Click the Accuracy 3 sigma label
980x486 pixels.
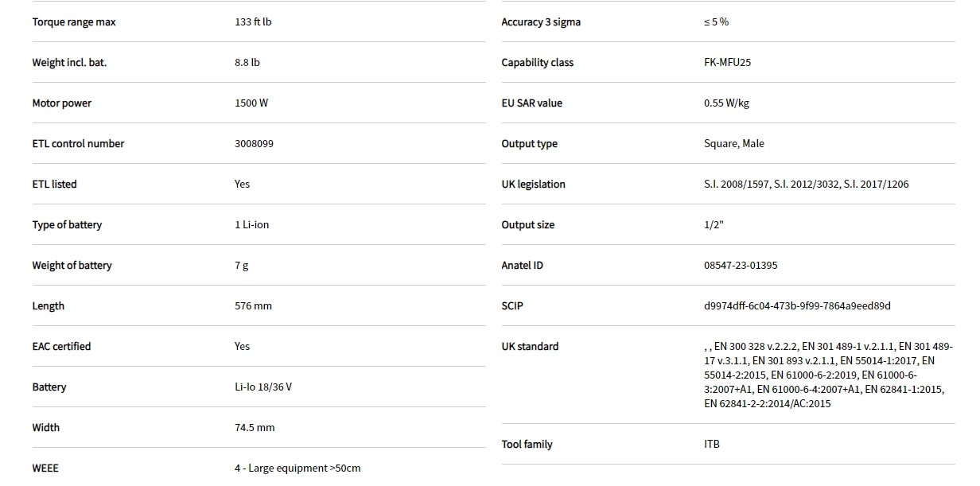(x=541, y=22)
